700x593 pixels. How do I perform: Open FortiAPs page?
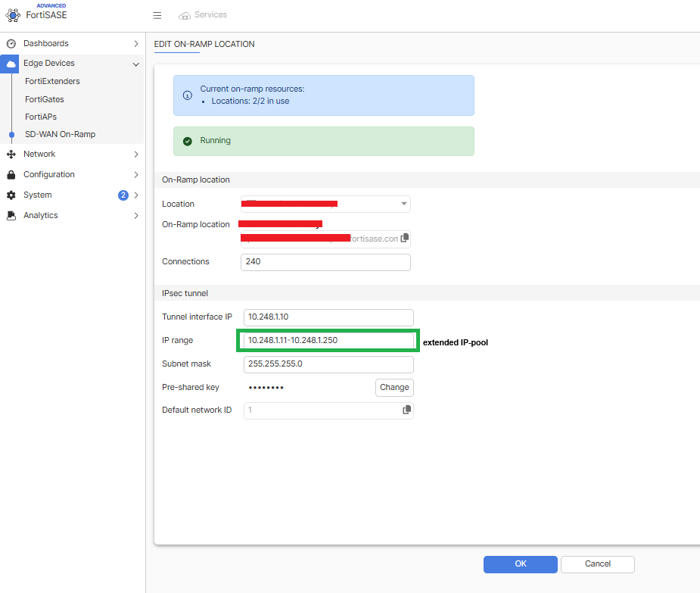(x=41, y=117)
